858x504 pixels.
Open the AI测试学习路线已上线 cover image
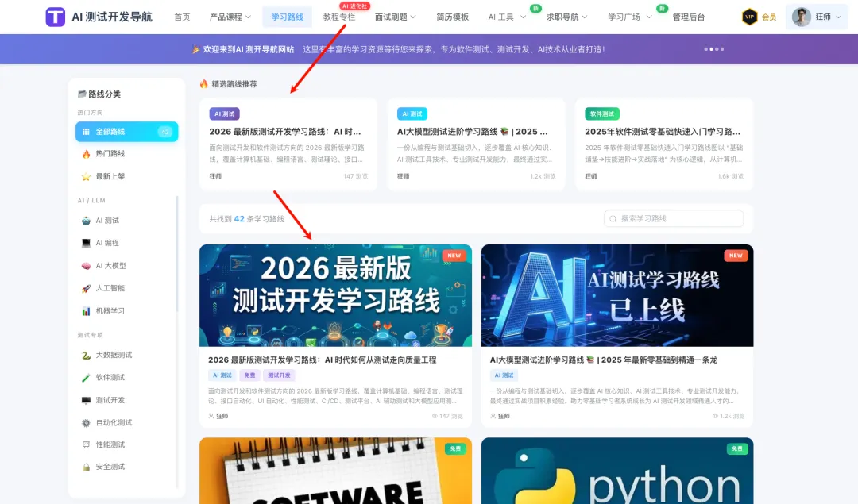click(x=617, y=295)
